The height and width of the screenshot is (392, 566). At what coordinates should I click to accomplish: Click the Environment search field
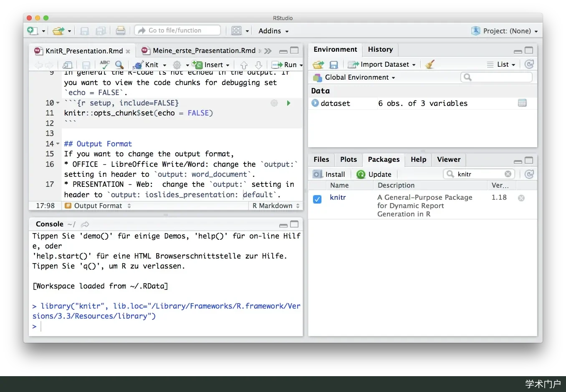(497, 77)
